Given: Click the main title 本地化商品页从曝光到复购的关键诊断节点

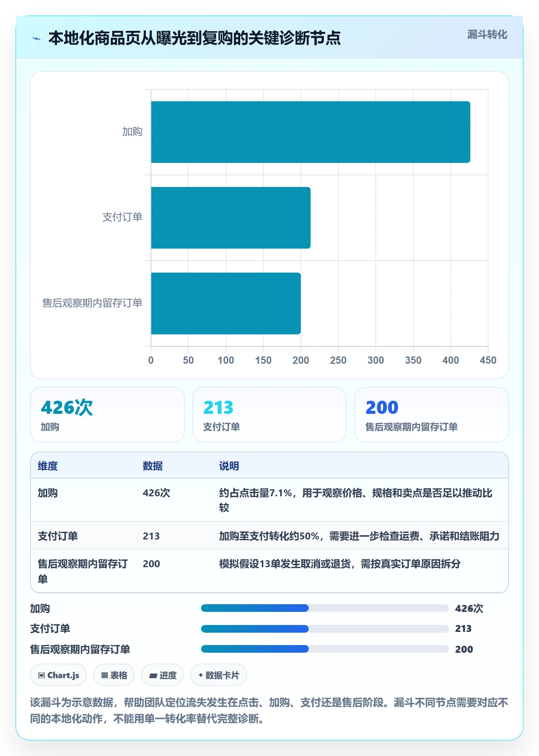Looking at the screenshot, I should (194, 38).
